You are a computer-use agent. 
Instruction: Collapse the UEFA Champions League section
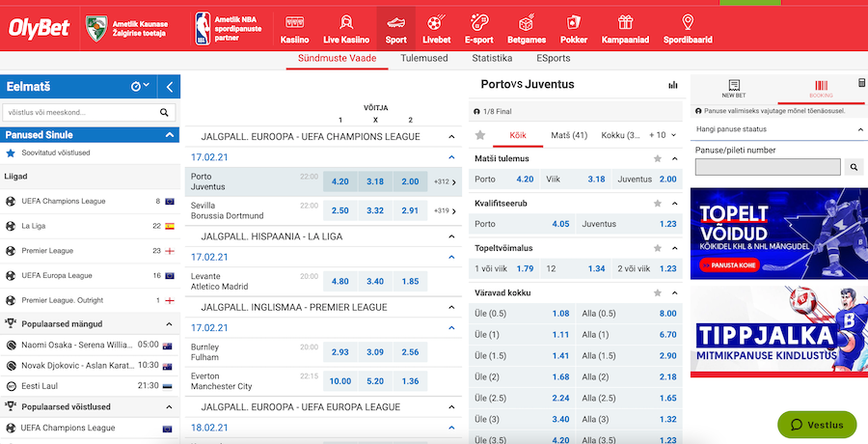click(451, 137)
